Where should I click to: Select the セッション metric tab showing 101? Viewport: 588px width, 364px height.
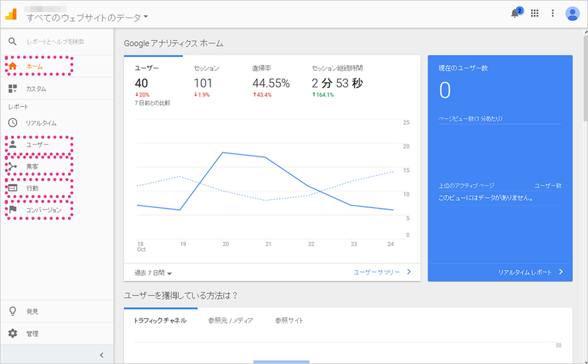(206, 81)
